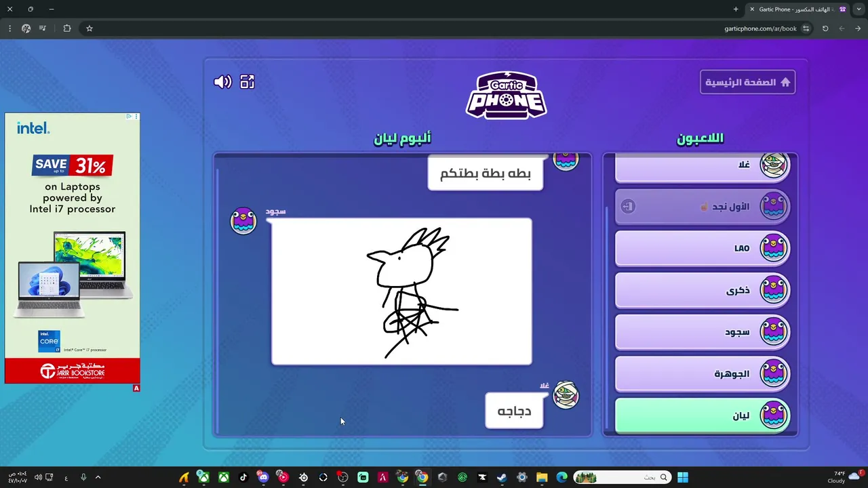This screenshot has width=868, height=488.
Task: Close the Gartic Phone tab
Action: coord(751,9)
